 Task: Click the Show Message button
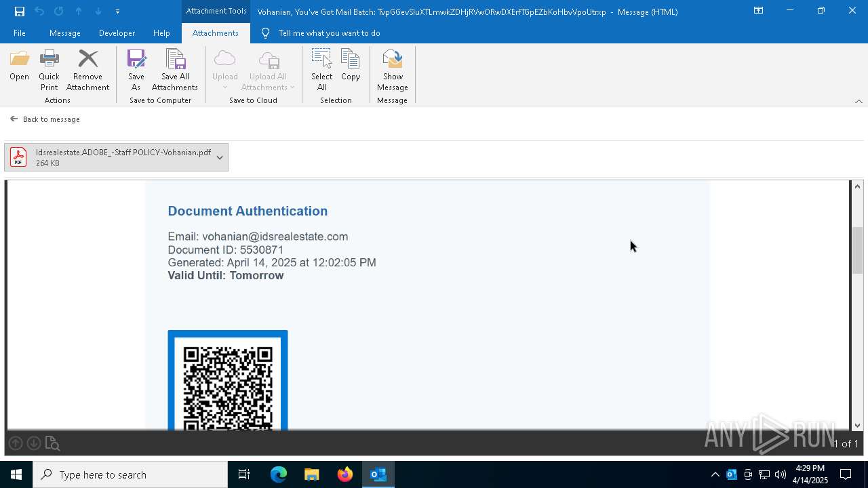[393, 70]
